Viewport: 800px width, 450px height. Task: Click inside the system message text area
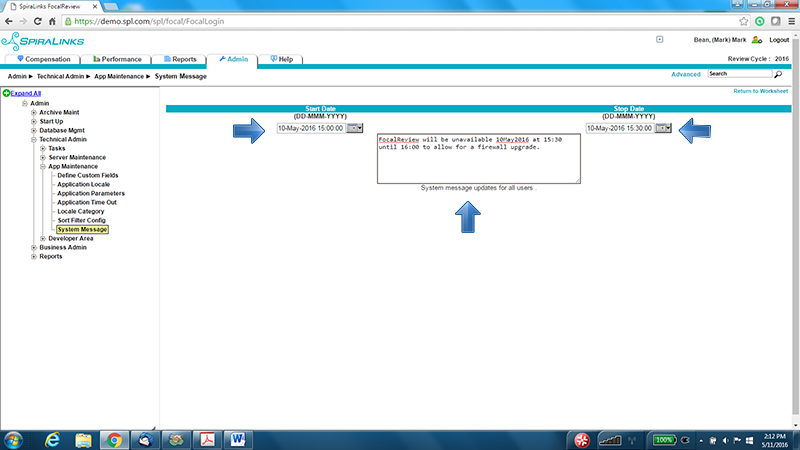[x=478, y=160]
